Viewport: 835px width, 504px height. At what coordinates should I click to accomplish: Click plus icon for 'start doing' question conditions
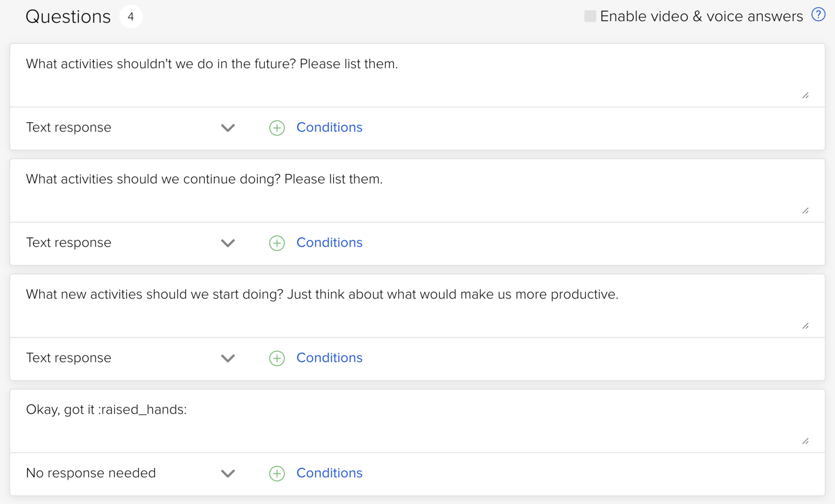tap(277, 358)
